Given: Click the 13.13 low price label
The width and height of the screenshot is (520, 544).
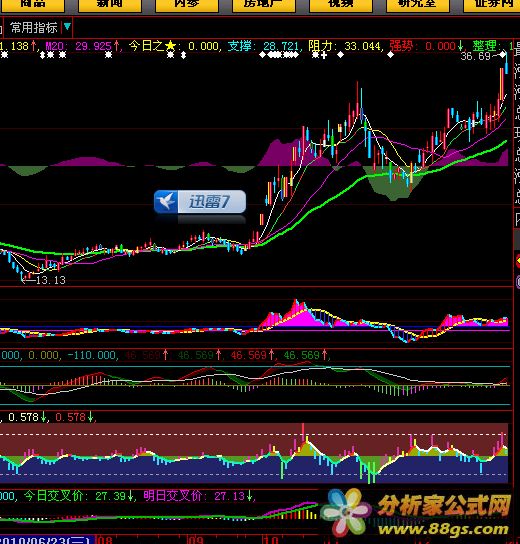Looking at the screenshot, I should 51,280.
